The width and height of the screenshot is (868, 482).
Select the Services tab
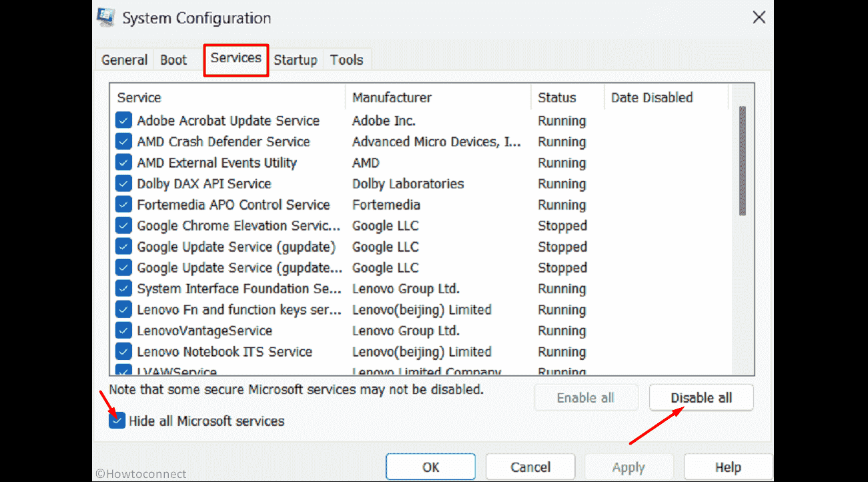[x=236, y=58]
